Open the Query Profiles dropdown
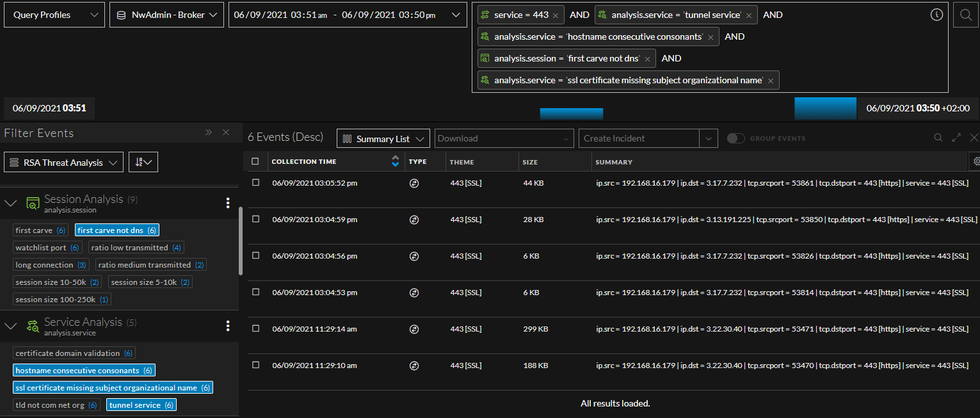Screen dimensions: 980x418 (54, 15)
